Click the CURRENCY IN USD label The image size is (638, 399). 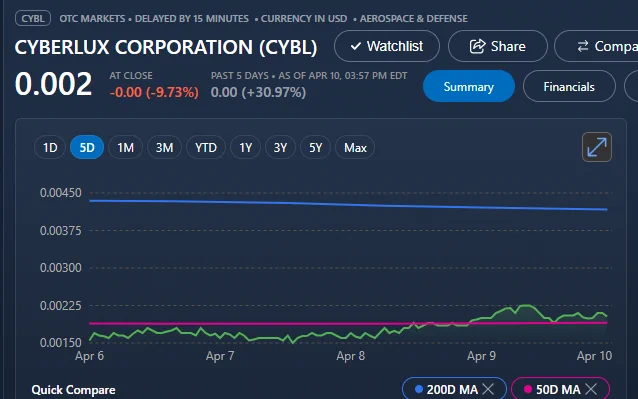click(x=304, y=19)
